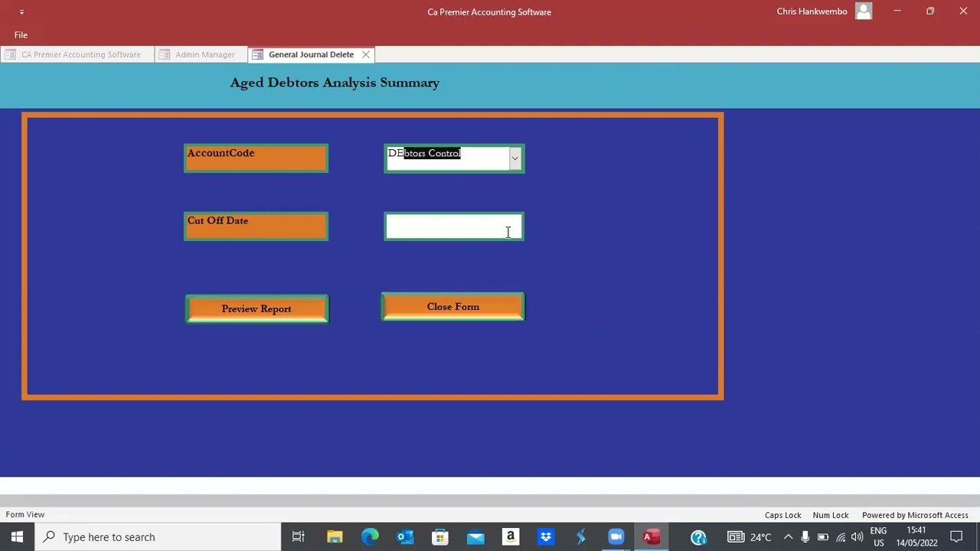Click Powered by Microsoft Access text
980x551 pixels.
coord(915,515)
